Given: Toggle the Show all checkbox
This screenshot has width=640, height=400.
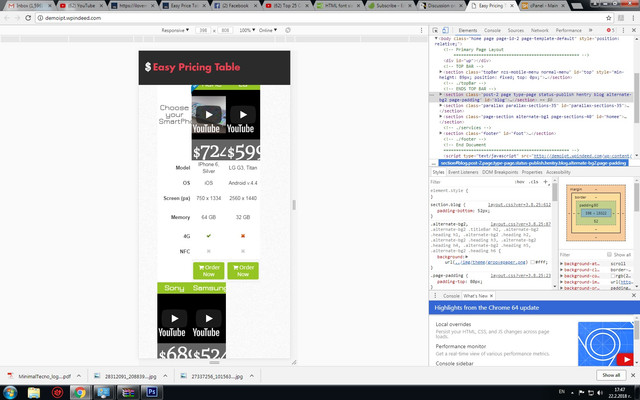Looking at the screenshot, I should [x=609, y=254].
